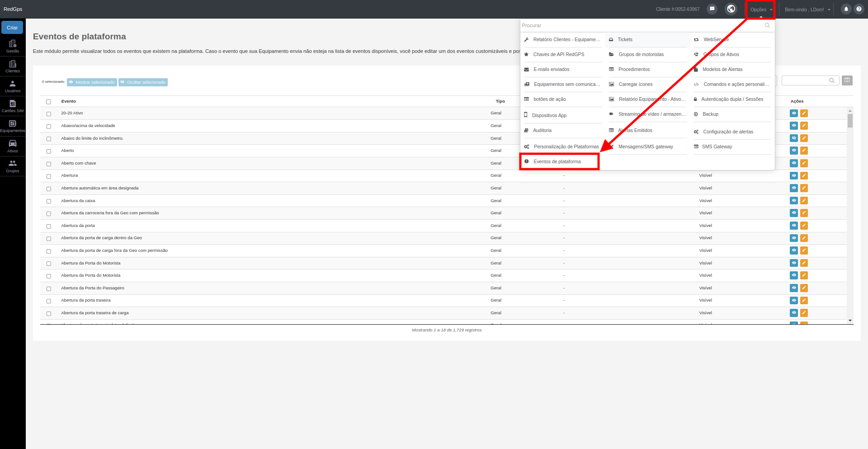Open the Grupos sidebar icon
This screenshot has height=449, width=868.
[13, 166]
